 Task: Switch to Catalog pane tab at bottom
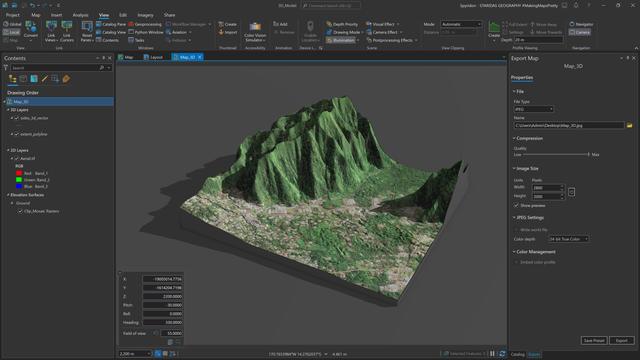click(x=518, y=354)
